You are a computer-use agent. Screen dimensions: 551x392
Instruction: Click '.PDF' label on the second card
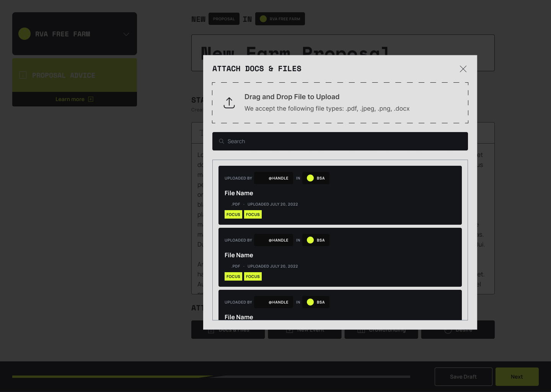pos(236,266)
